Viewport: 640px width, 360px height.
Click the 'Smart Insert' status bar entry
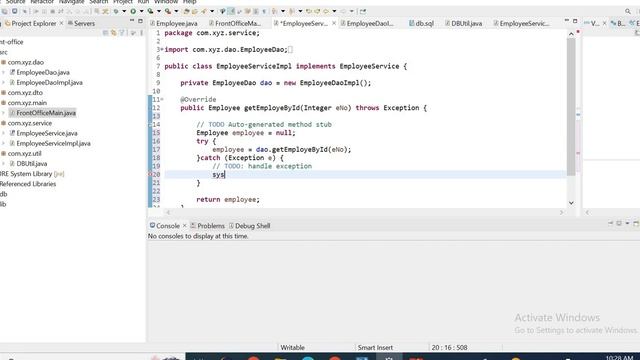click(375, 347)
